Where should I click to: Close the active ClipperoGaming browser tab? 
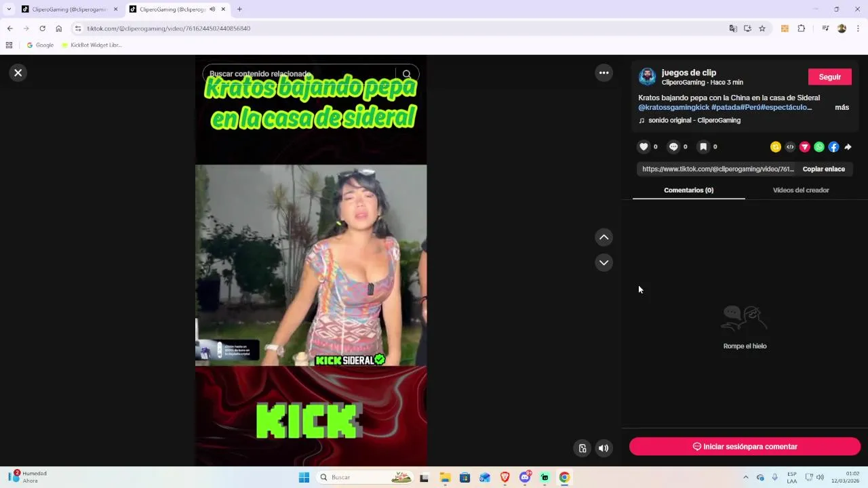tap(223, 9)
